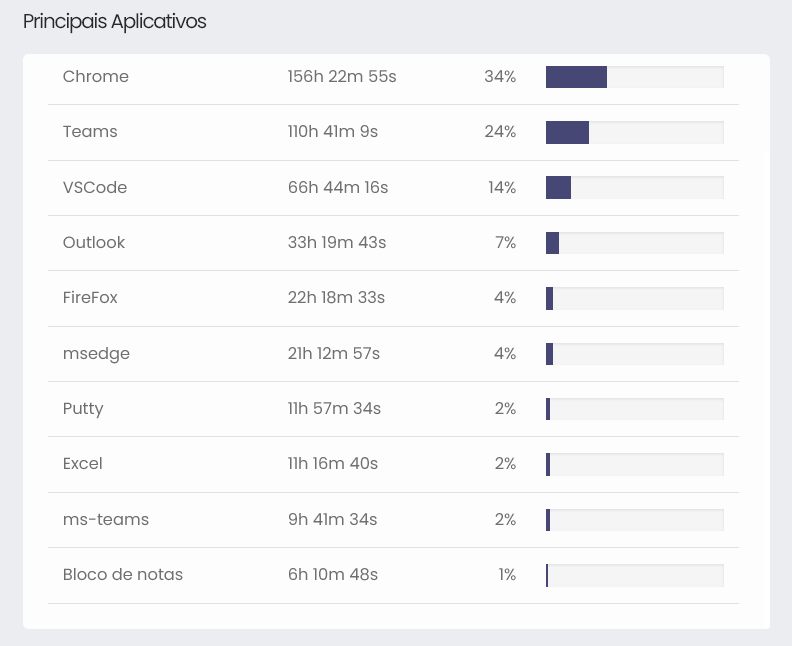Click the Outlook application name
This screenshot has height=646, width=792.
pyautogui.click(x=94, y=243)
